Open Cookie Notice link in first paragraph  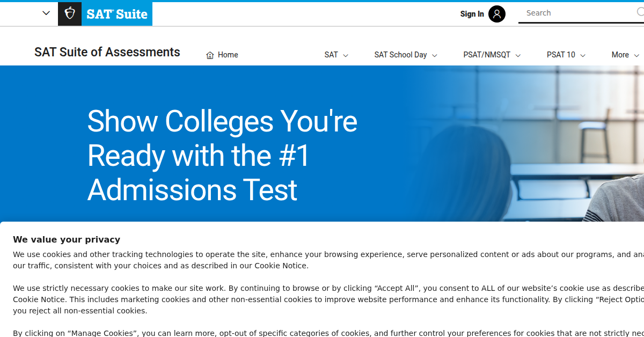[x=281, y=266]
